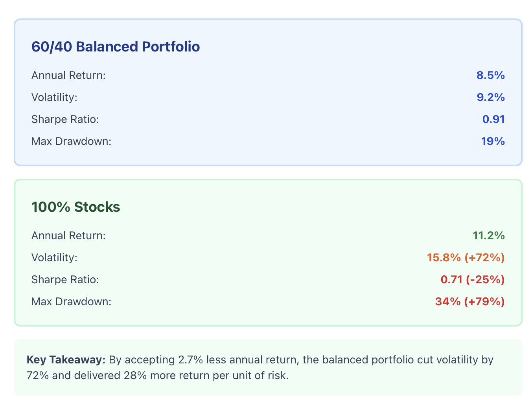
Task: Select the balanced portfolio 8.5% annual return value
Action: [x=490, y=75]
